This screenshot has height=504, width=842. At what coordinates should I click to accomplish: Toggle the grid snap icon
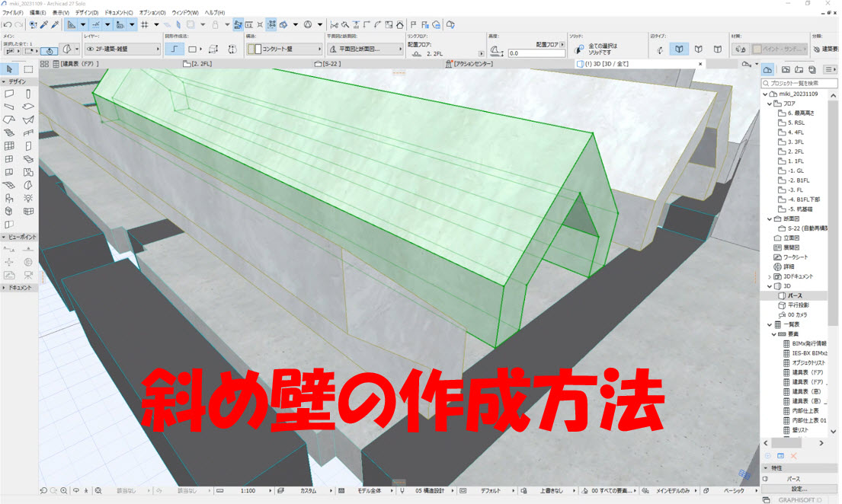tap(145, 24)
